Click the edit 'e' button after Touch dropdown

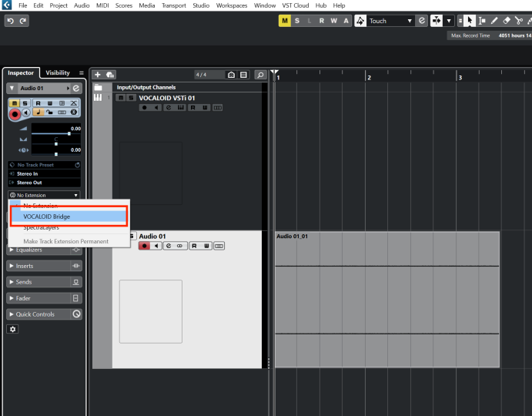tap(422, 21)
